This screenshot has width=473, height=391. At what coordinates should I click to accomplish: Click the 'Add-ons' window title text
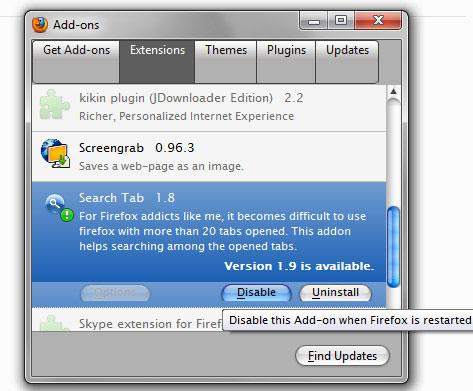(76, 25)
